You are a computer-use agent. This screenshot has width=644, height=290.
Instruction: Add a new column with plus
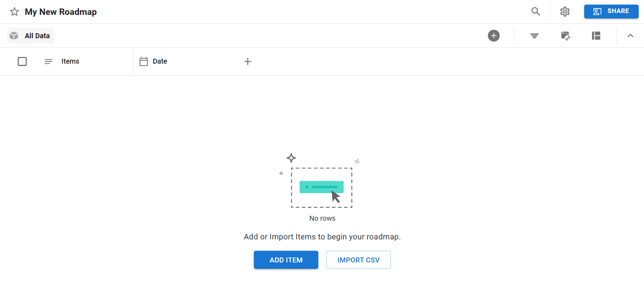pos(248,62)
